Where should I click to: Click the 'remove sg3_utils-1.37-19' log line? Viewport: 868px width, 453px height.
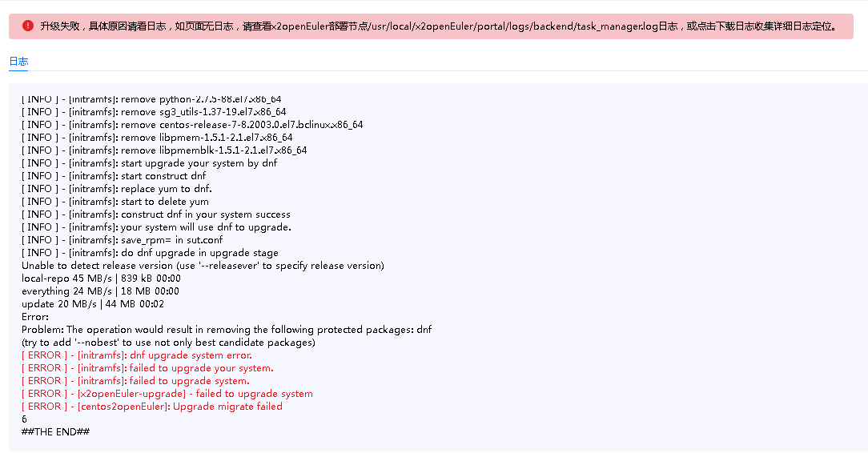tap(154, 112)
